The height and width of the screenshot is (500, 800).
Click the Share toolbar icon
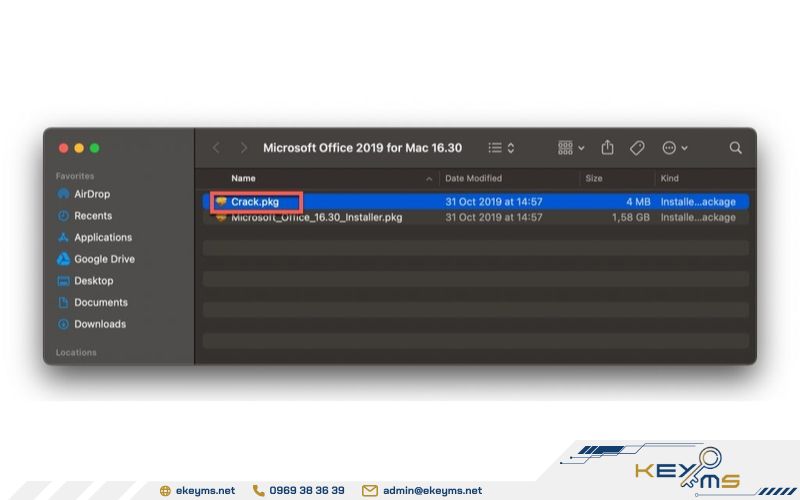(607, 147)
